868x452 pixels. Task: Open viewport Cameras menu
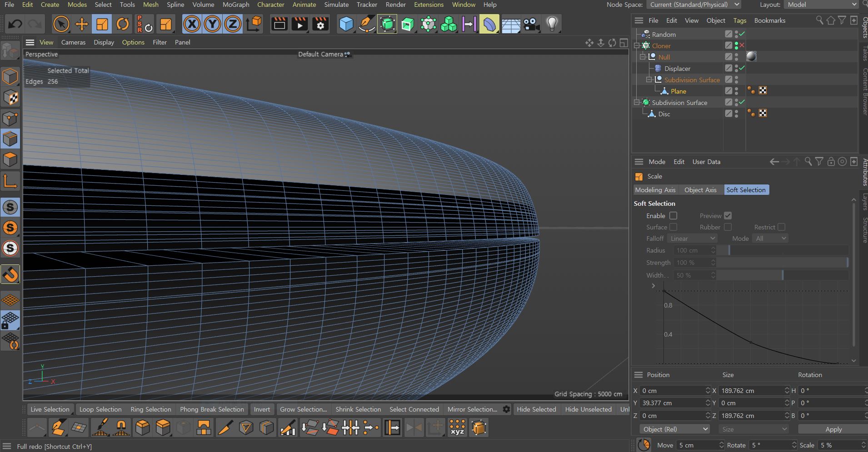(73, 42)
